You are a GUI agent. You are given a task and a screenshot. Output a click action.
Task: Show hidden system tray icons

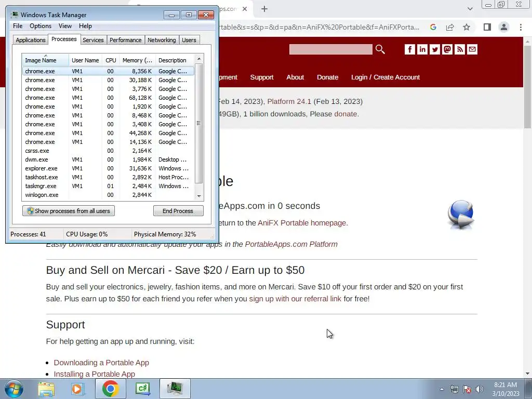442,389
